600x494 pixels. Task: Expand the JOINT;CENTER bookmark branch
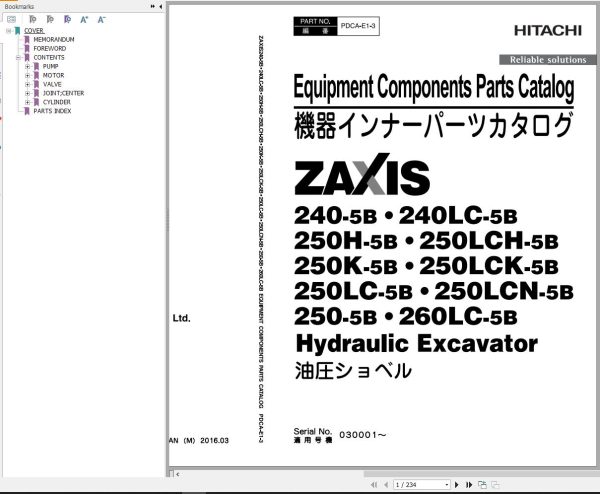tap(27, 93)
